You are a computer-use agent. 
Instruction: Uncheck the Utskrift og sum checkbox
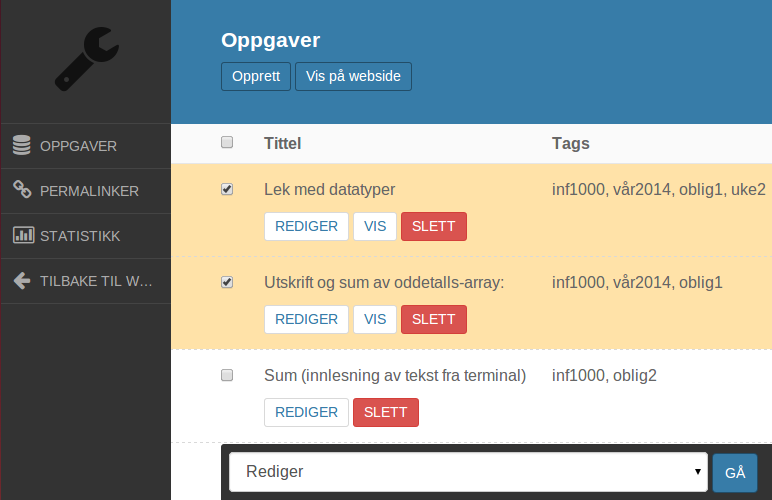coord(227,282)
